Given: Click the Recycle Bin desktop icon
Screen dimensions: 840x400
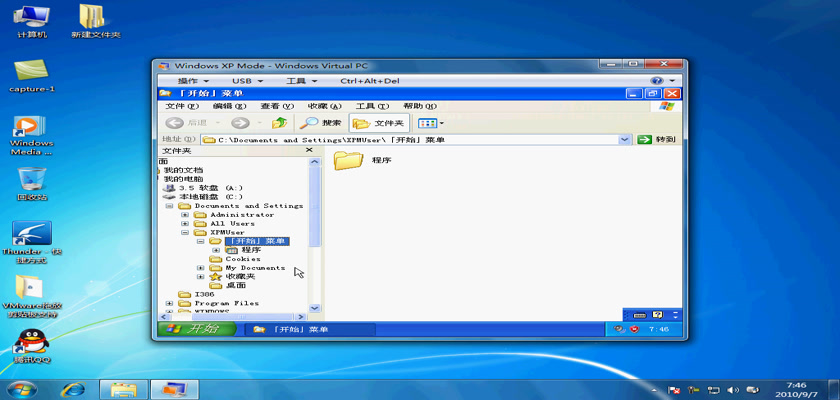Looking at the screenshot, I should tap(32, 182).
